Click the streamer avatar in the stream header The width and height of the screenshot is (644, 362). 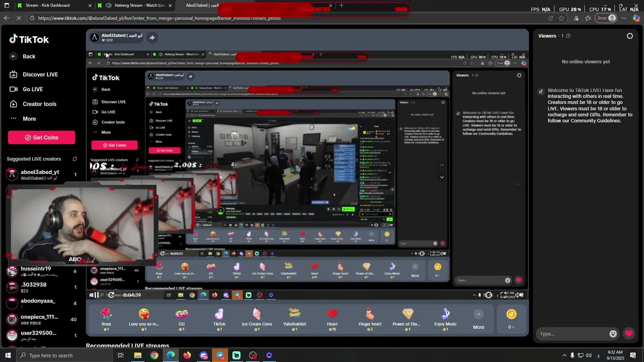click(x=95, y=38)
